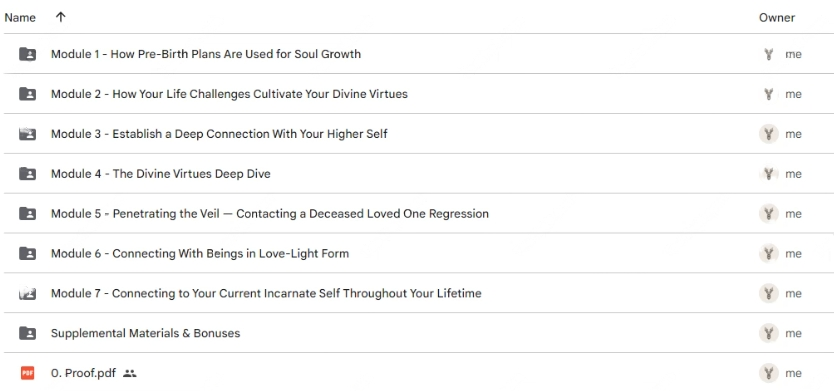
Task: Click owner avatar on the 0. Proof.pdf row
Action: (768, 373)
